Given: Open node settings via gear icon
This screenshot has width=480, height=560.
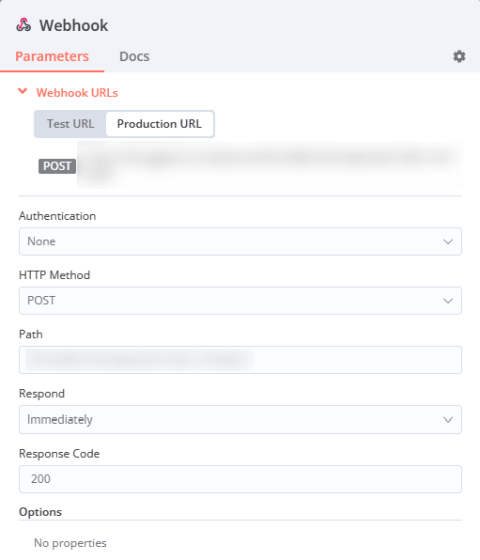Looking at the screenshot, I should (x=459, y=56).
